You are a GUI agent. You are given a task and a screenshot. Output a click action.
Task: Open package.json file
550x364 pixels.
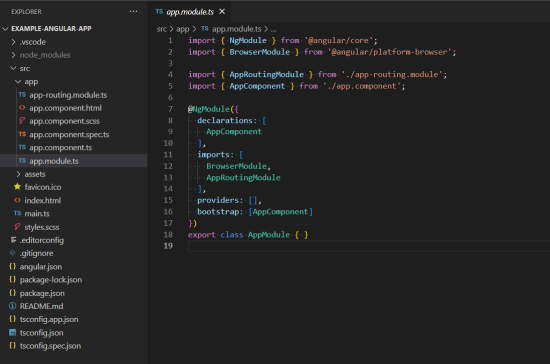click(x=42, y=293)
